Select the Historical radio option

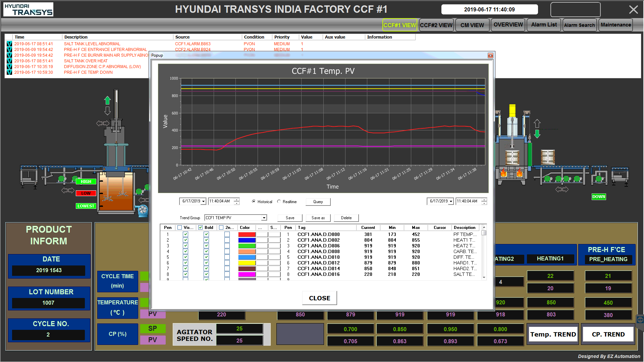[254, 201]
